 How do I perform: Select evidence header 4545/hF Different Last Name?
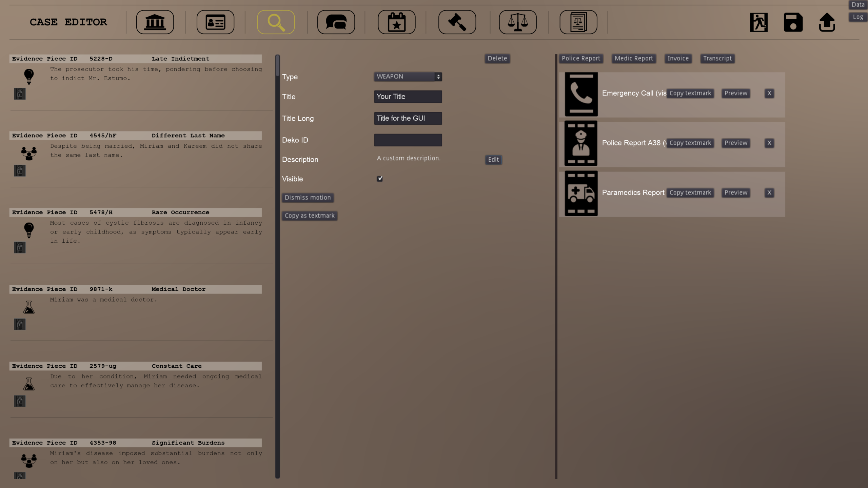pyautogui.click(x=136, y=136)
